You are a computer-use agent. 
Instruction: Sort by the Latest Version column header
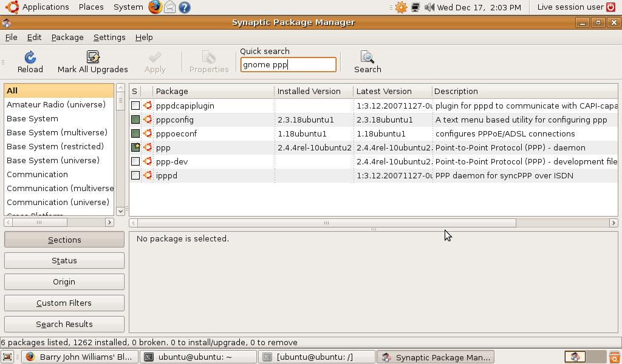(x=392, y=92)
